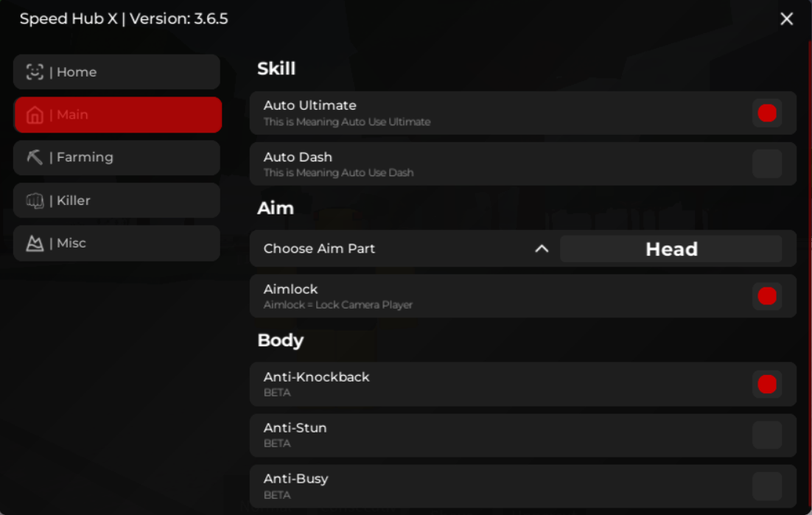Click the Home face-scan icon
Screen dimensions: 812x515
point(35,72)
